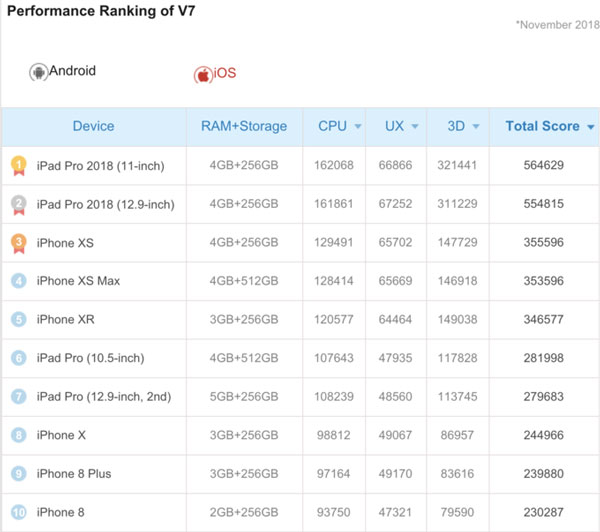Click CPU score 93750

tap(334, 512)
